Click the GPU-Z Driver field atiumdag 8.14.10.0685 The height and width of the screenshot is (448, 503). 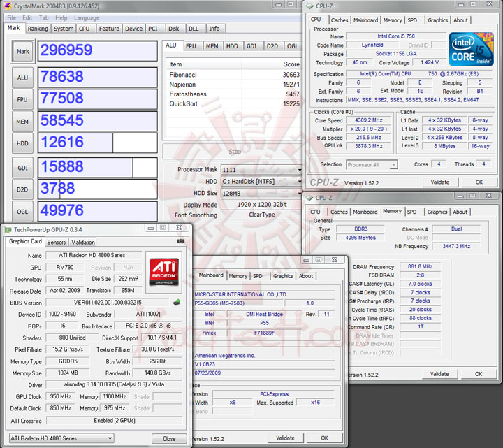point(114,384)
